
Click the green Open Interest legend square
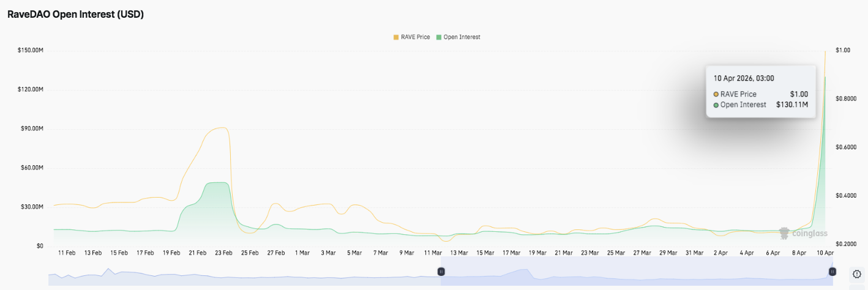[438, 37]
